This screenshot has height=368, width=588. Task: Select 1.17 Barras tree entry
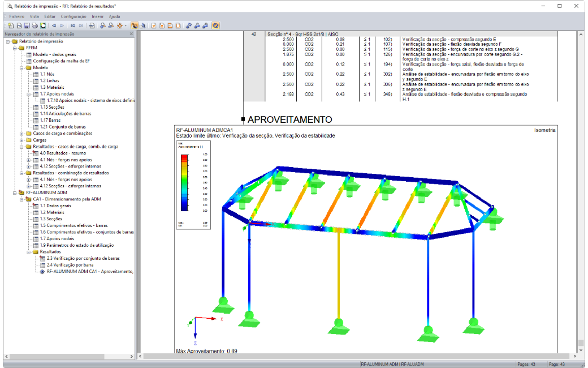pyautogui.click(x=50, y=120)
